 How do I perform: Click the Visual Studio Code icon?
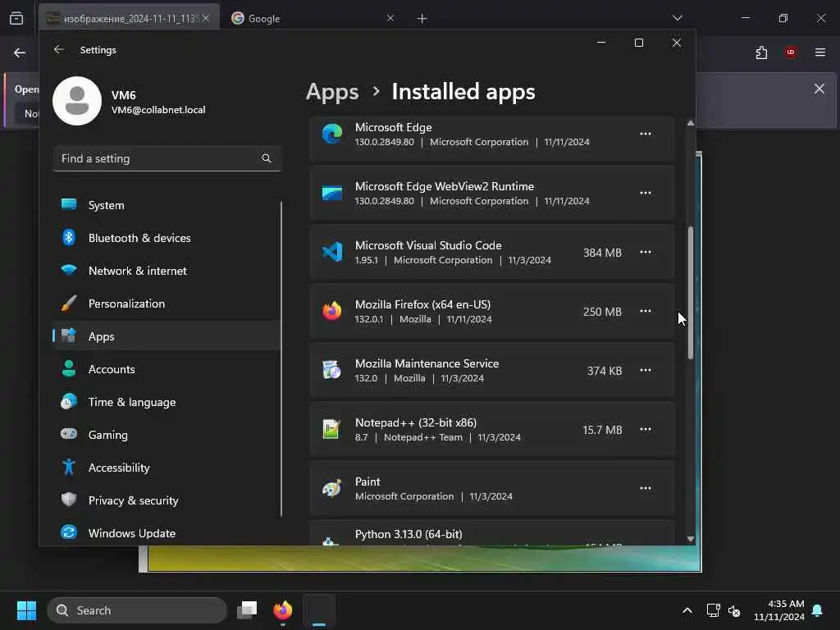pos(332,252)
